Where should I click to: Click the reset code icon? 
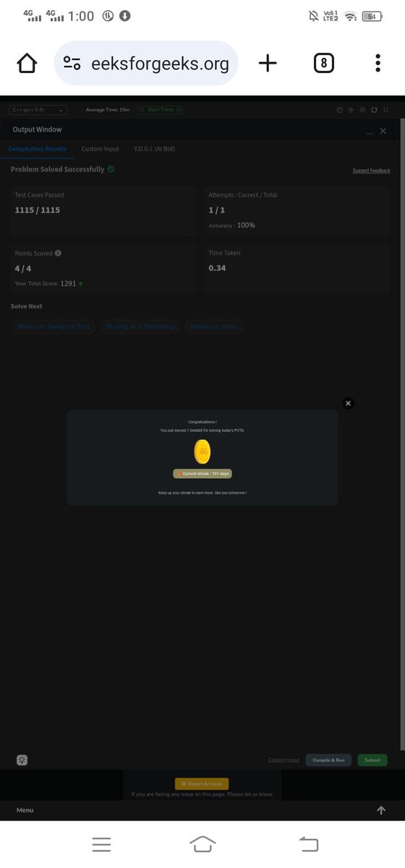(x=374, y=110)
